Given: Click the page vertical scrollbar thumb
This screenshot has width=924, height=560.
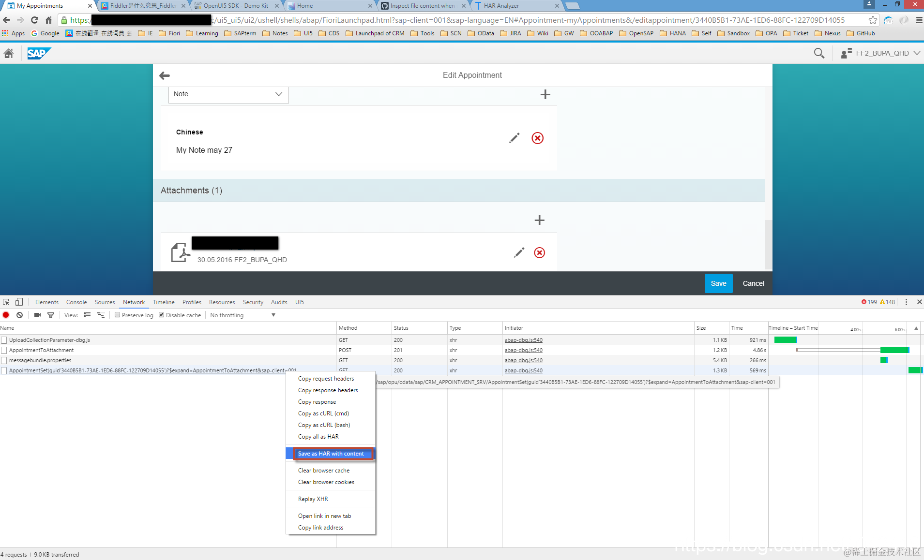Looking at the screenshot, I should pos(768,244).
